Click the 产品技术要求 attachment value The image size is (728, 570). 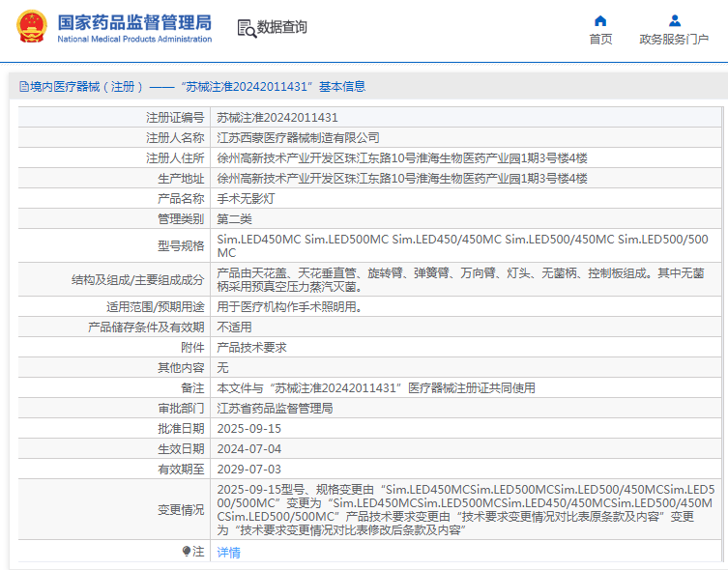tap(251, 348)
